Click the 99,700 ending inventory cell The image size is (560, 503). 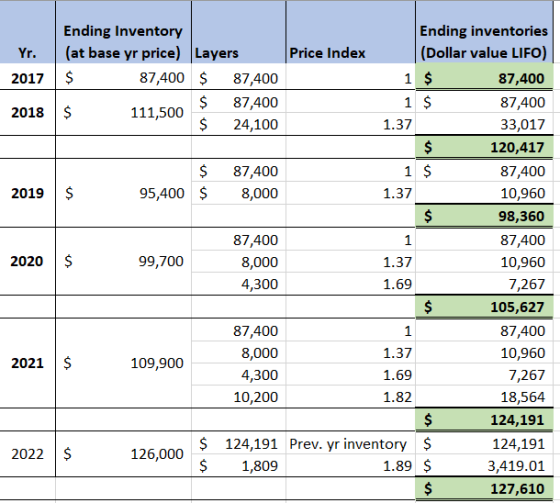click(123, 261)
